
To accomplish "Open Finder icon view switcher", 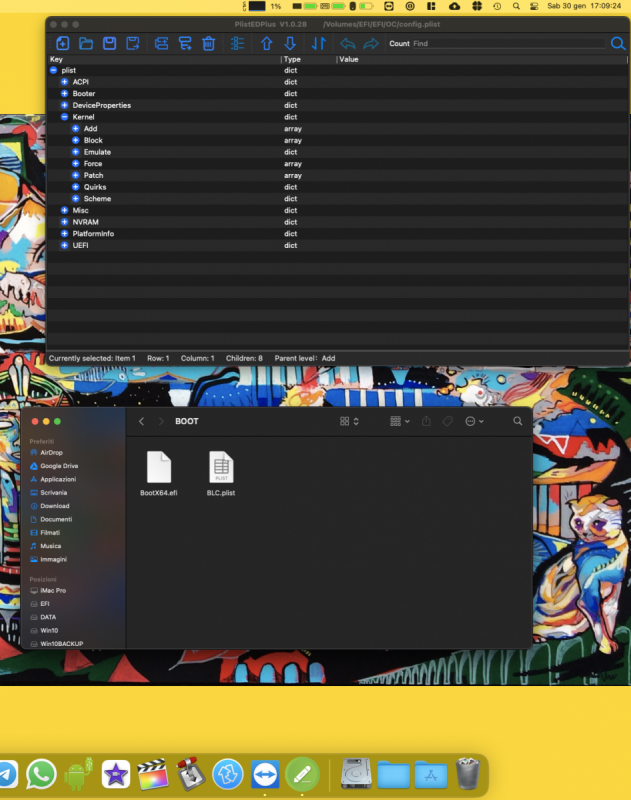I will [349, 421].
